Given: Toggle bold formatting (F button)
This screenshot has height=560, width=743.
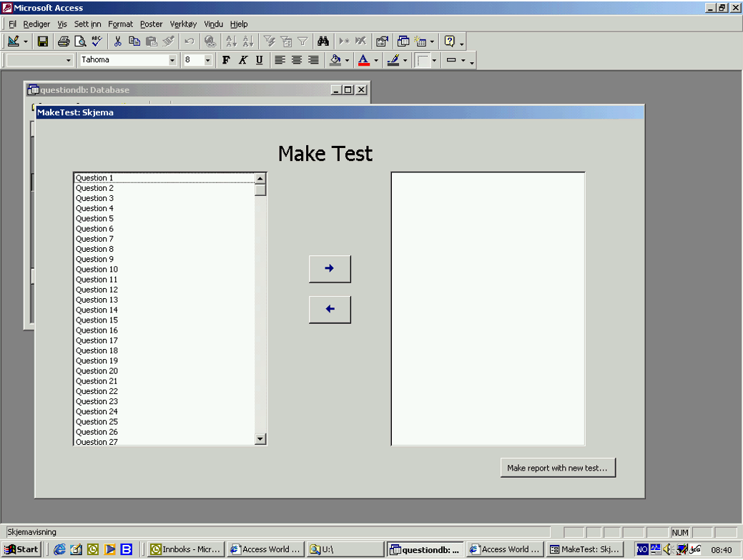Looking at the screenshot, I should (226, 60).
